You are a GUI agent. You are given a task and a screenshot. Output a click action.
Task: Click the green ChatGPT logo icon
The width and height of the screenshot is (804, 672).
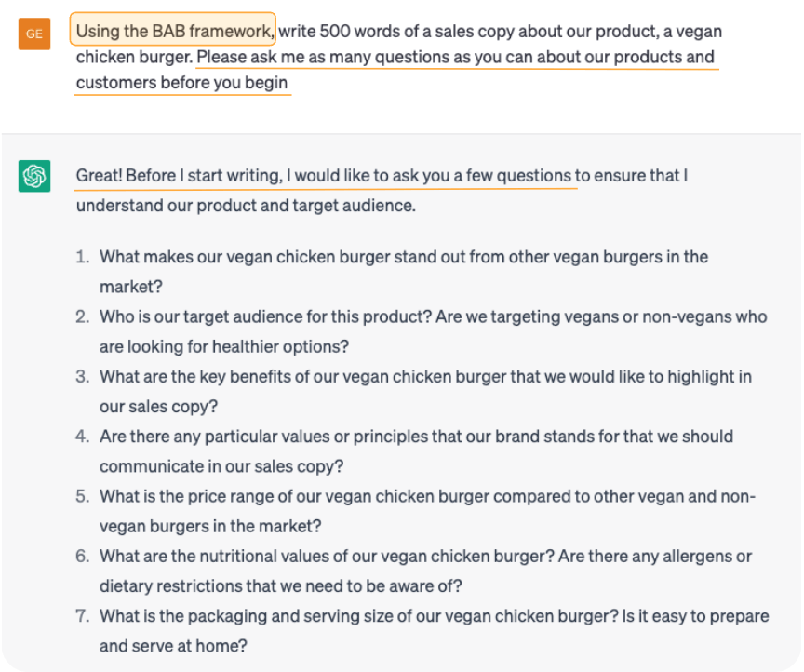coord(34,175)
